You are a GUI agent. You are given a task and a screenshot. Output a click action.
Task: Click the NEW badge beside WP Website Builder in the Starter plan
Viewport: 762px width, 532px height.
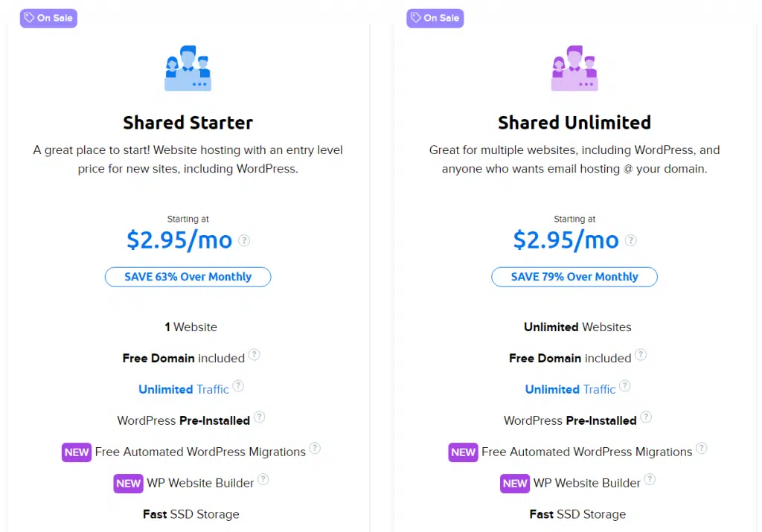pyautogui.click(x=128, y=484)
